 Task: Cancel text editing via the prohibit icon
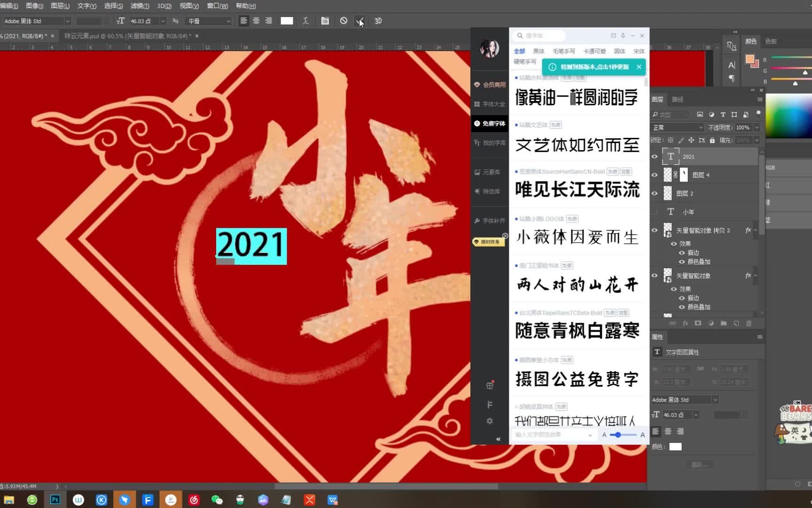point(344,21)
